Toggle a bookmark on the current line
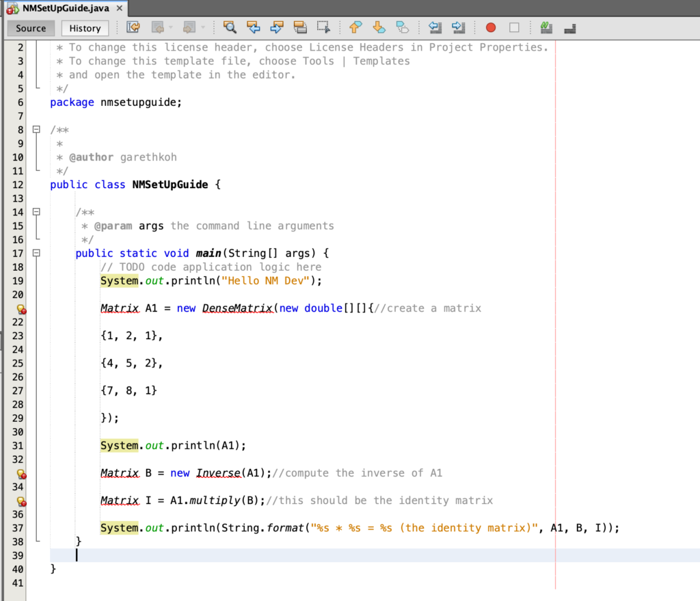This screenshot has width=700, height=601. [403, 27]
